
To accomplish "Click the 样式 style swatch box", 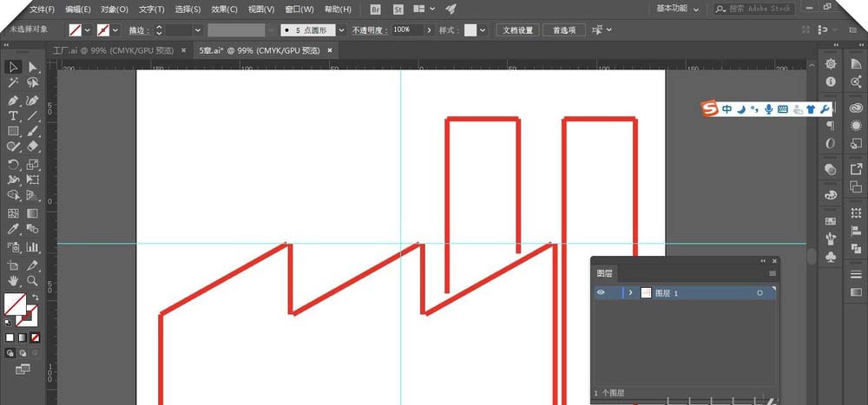I will [470, 29].
